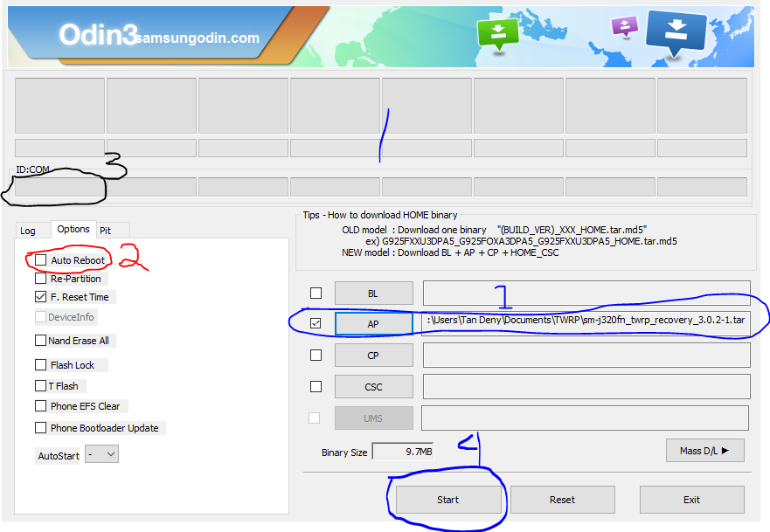Click the Start button

pyautogui.click(x=447, y=500)
